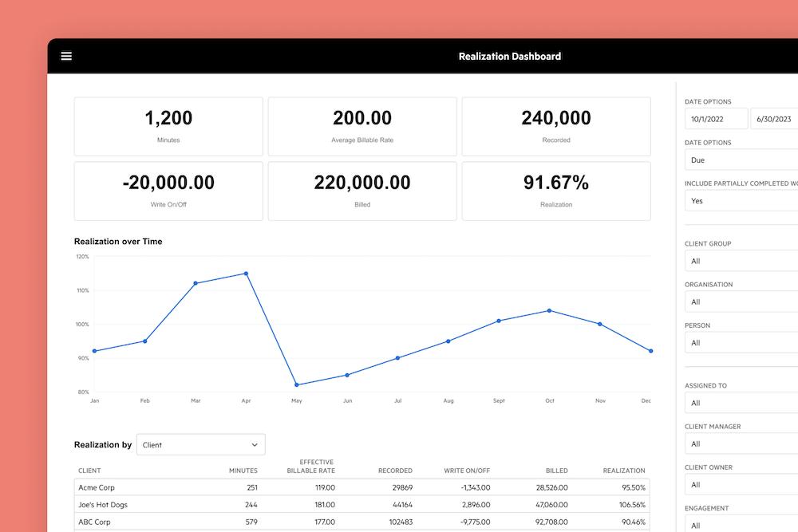Click the 6/30/2023 end date field
Viewport: 798px width, 532px height.
(773, 118)
